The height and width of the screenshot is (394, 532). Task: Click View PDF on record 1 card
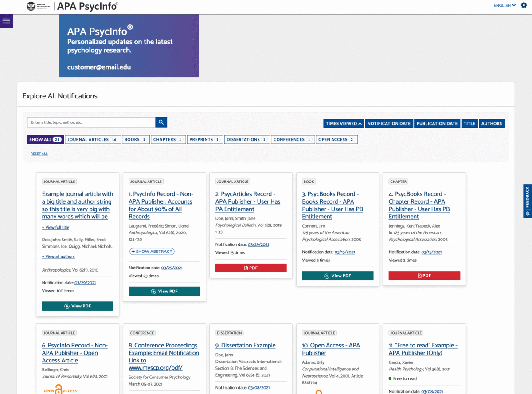coord(164,291)
